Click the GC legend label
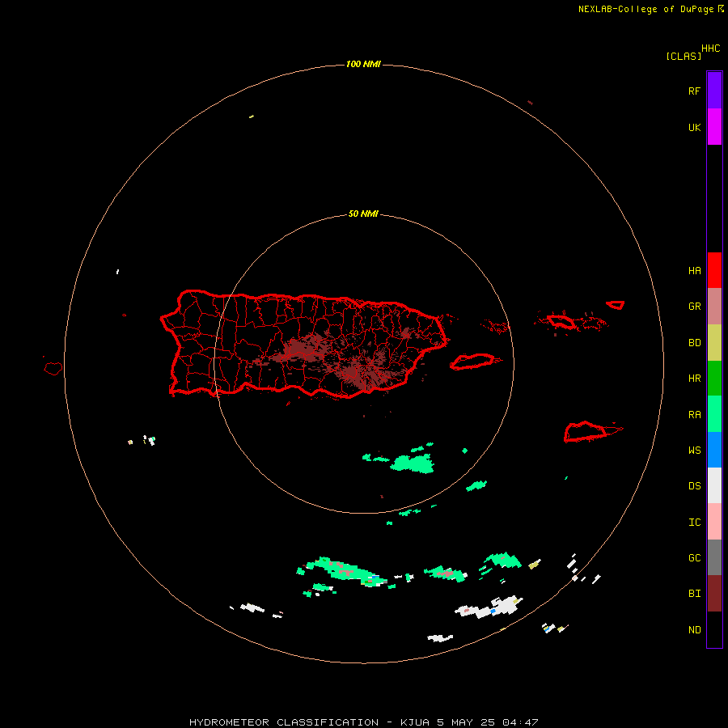 point(694,558)
